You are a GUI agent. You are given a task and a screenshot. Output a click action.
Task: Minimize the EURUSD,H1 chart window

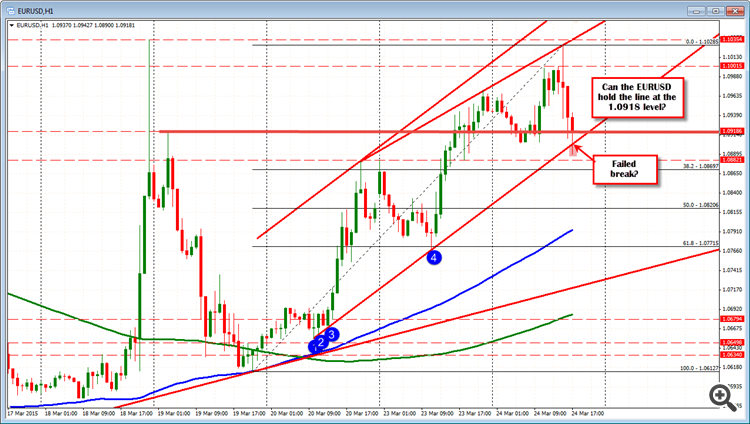697,11
